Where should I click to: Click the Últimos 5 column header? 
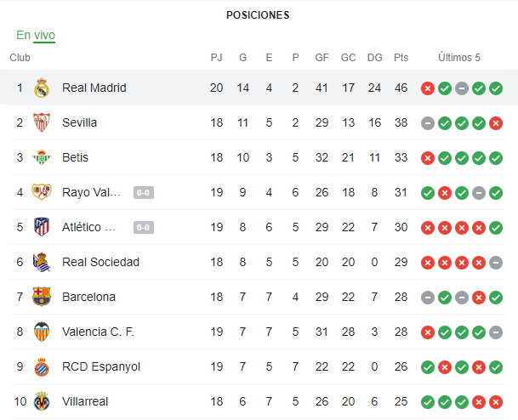point(459,58)
